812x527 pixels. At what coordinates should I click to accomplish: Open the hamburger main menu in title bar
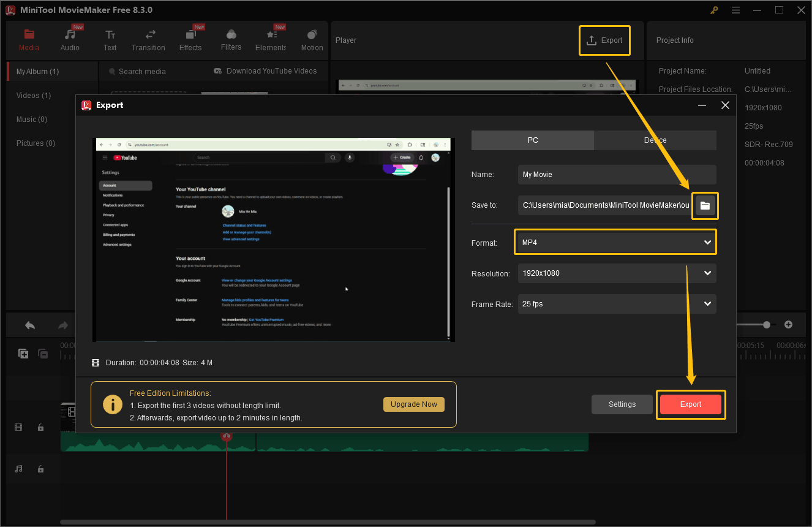[x=735, y=10]
